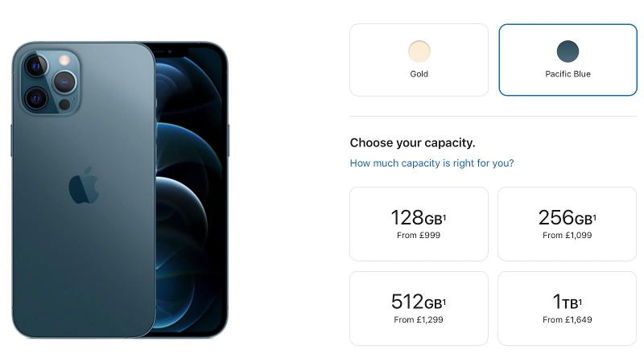This screenshot has width=644, height=362.
Task: Choose the Pacific Blue text label
Action: point(568,74)
